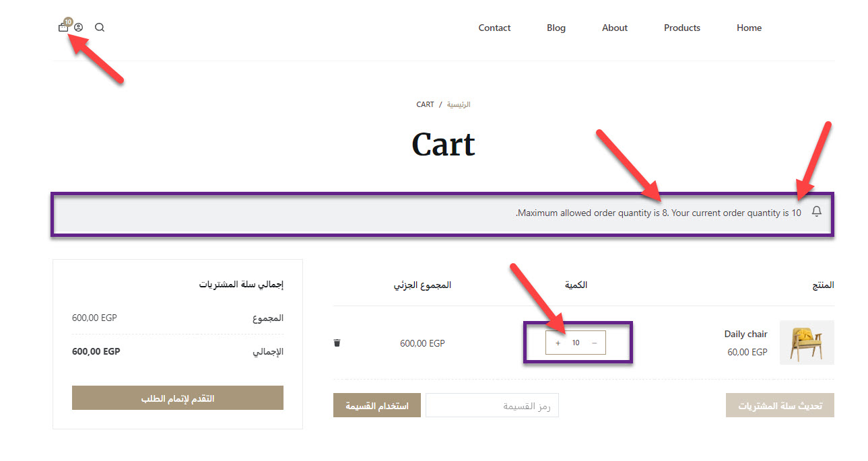Open the Daily chair product link
Screen dimensions: 868x461
pos(745,334)
